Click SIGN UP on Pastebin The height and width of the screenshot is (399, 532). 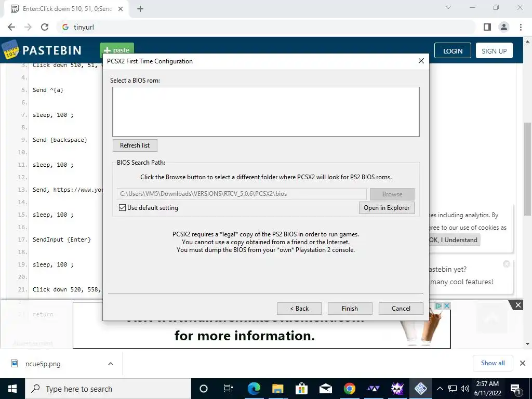(x=494, y=50)
